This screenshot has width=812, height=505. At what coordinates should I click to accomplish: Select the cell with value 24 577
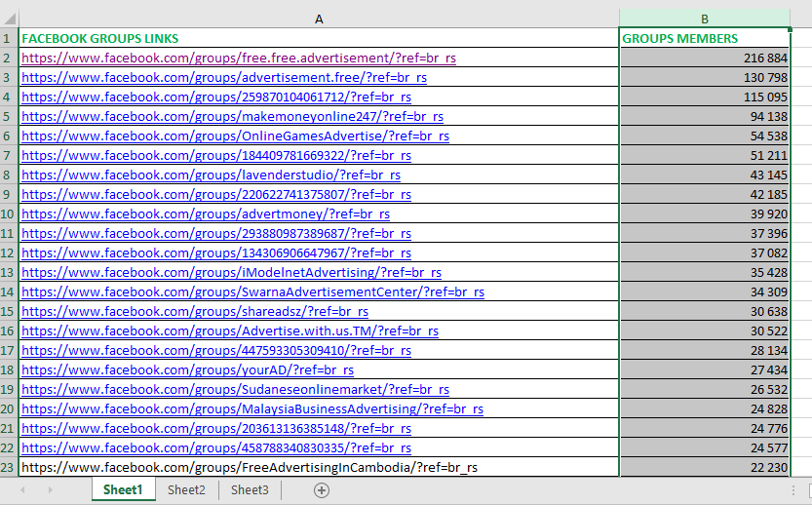click(x=704, y=448)
